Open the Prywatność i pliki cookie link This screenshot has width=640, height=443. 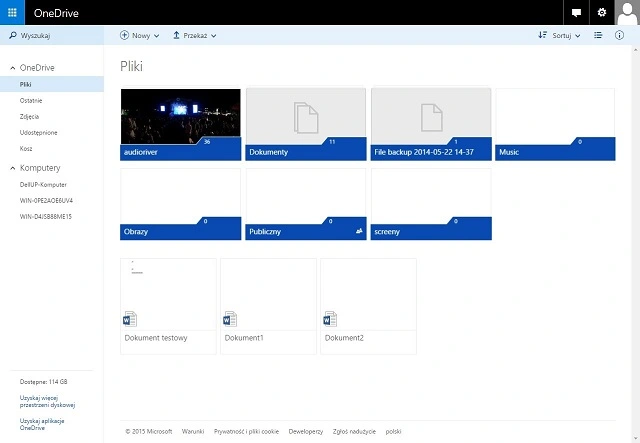pyautogui.click(x=246, y=431)
